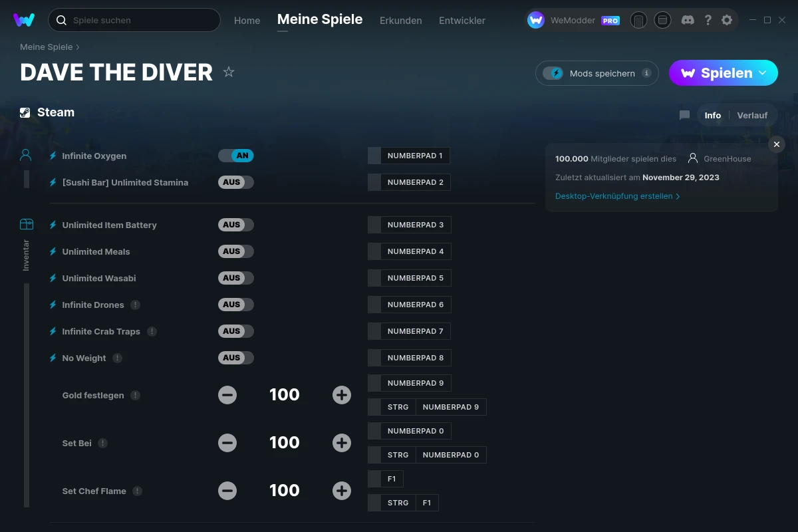Image resolution: width=798 pixels, height=532 pixels.
Task: Enable Unlimited Wasabi toggle
Action: coord(236,278)
